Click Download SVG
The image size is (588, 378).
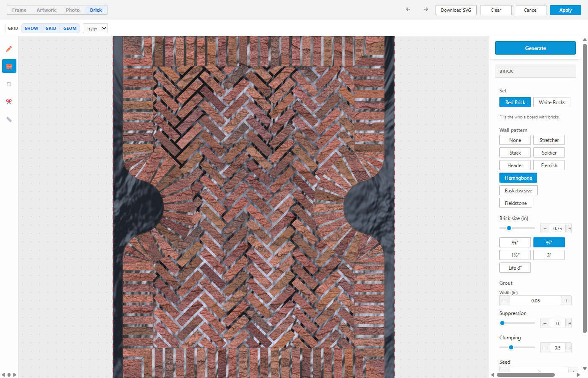coord(456,10)
